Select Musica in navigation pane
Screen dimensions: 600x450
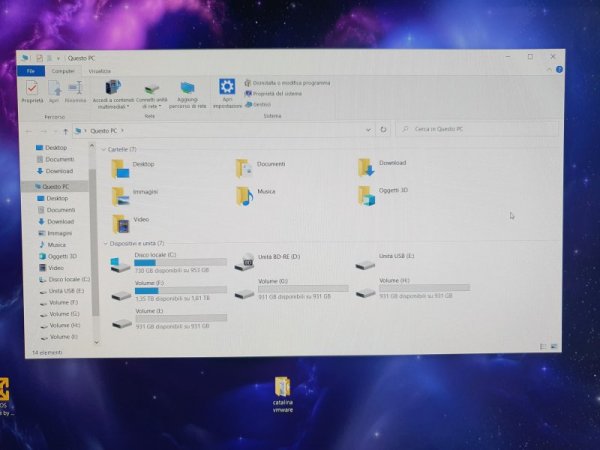(53, 245)
